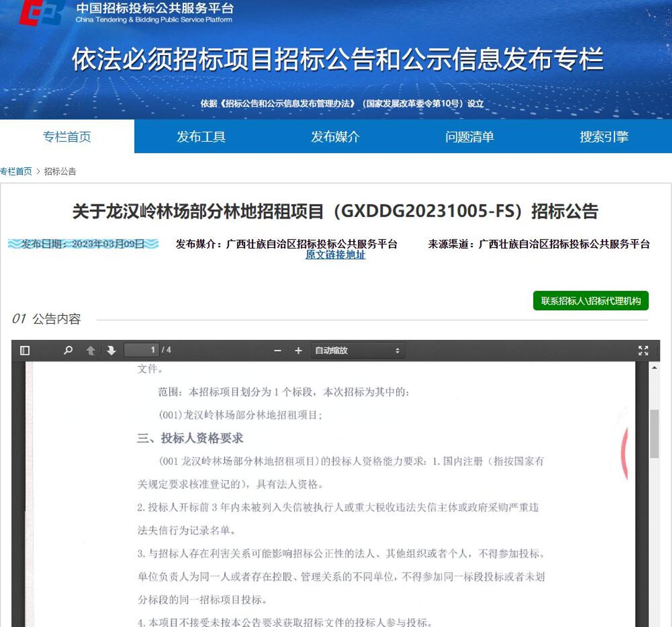Switch to the 专栏首页 tab
This screenshot has width=672, height=627.
[x=67, y=137]
